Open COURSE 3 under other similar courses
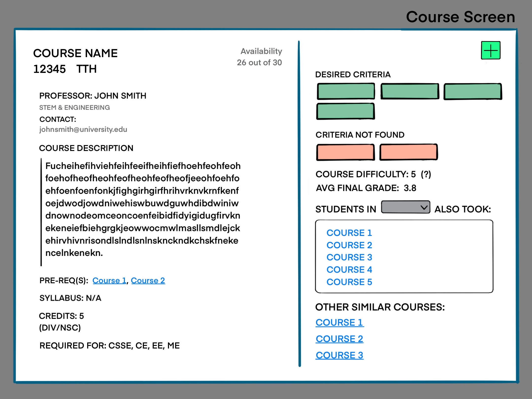532x399 pixels. click(339, 355)
